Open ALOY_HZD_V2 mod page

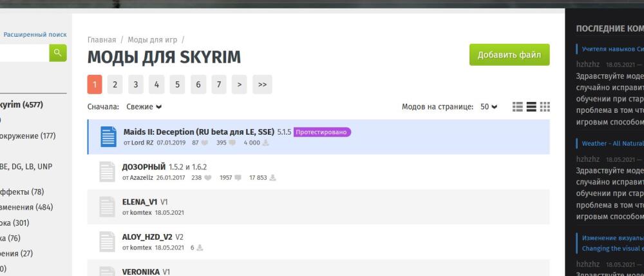click(147, 237)
